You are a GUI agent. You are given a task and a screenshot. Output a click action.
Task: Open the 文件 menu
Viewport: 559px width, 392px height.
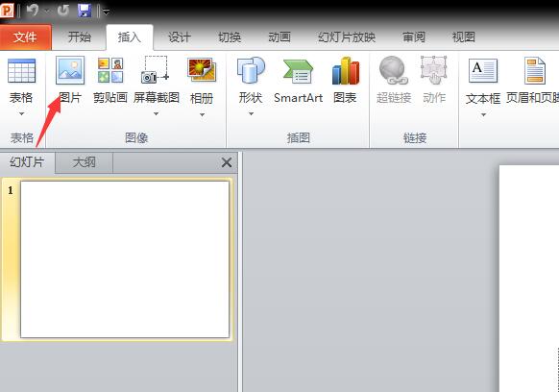pos(25,37)
